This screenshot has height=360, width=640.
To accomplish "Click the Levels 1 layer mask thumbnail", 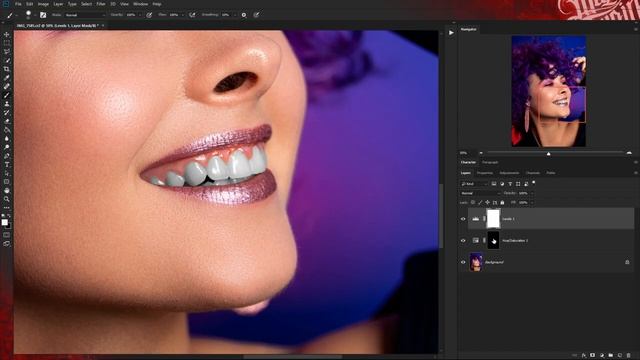I will 493,219.
